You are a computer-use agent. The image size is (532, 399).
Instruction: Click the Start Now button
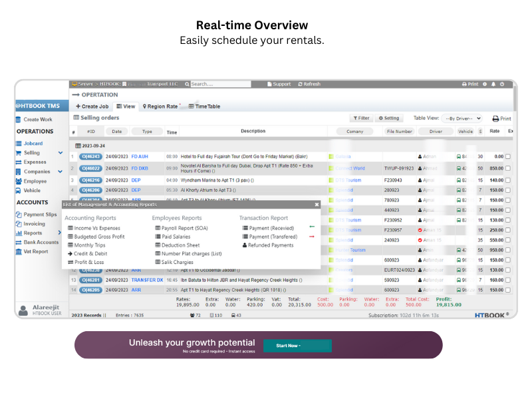click(297, 346)
